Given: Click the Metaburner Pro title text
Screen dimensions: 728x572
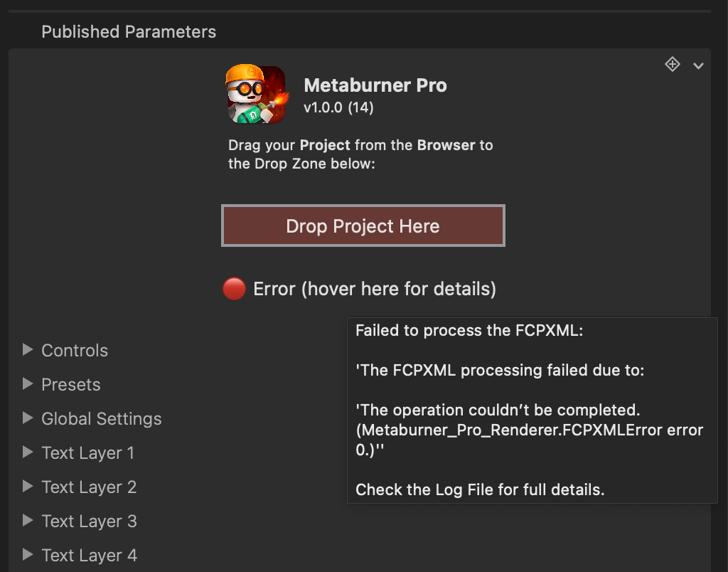Looking at the screenshot, I should pos(375,85).
